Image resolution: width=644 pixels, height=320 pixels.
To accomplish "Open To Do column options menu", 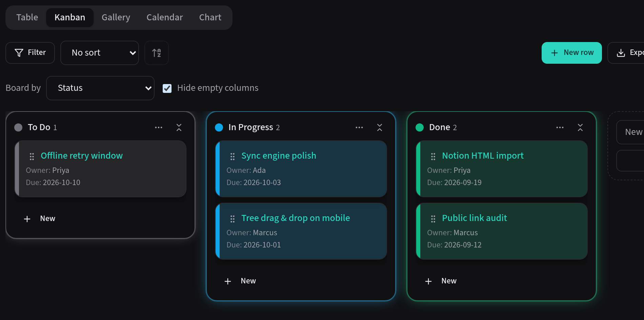I will (159, 127).
